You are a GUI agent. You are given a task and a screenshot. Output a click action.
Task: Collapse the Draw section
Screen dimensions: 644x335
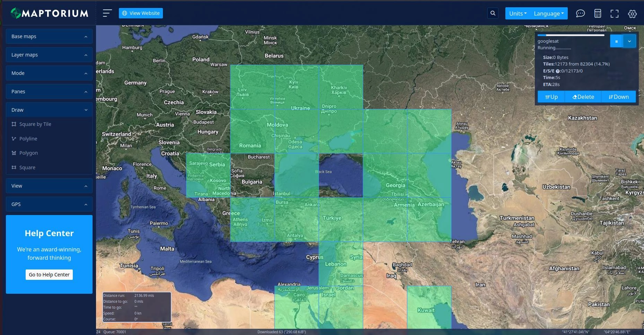coord(49,110)
